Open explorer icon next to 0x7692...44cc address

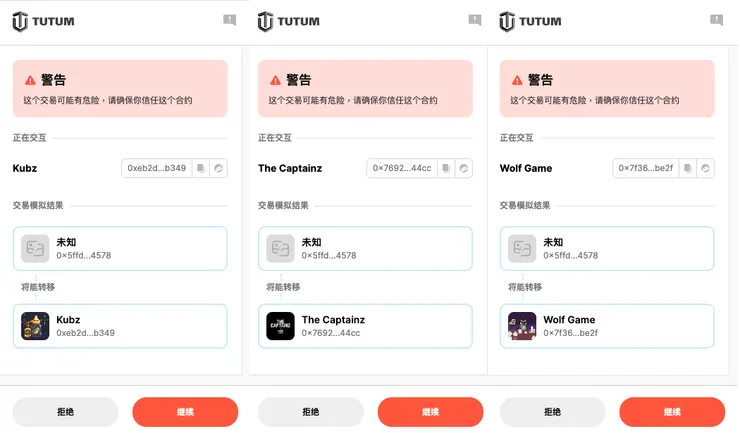pyautogui.click(x=464, y=168)
